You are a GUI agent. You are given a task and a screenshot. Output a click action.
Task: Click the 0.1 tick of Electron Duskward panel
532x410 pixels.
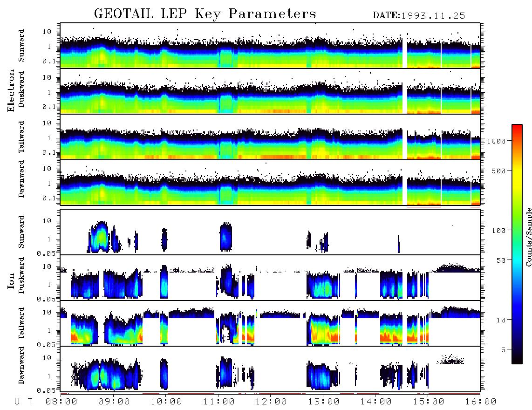coord(50,107)
